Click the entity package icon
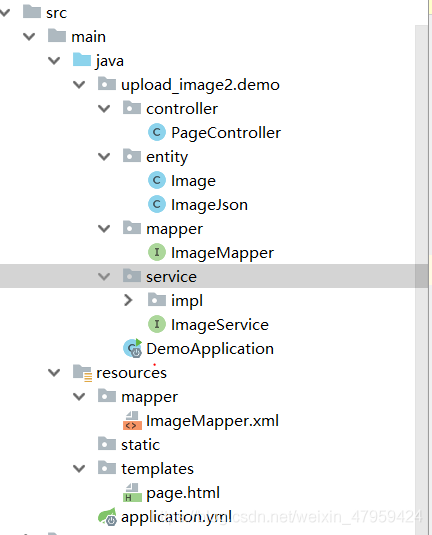Viewport: 432px width, 535px height. click(x=132, y=156)
